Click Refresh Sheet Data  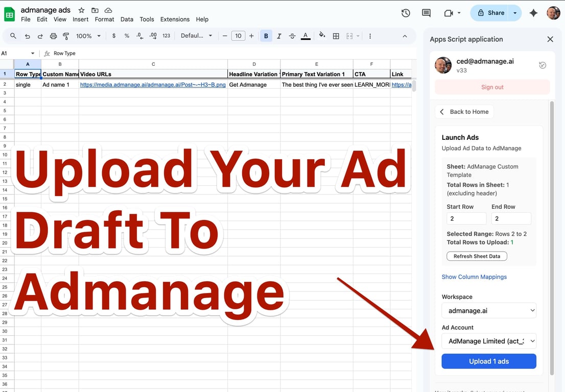(477, 256)
